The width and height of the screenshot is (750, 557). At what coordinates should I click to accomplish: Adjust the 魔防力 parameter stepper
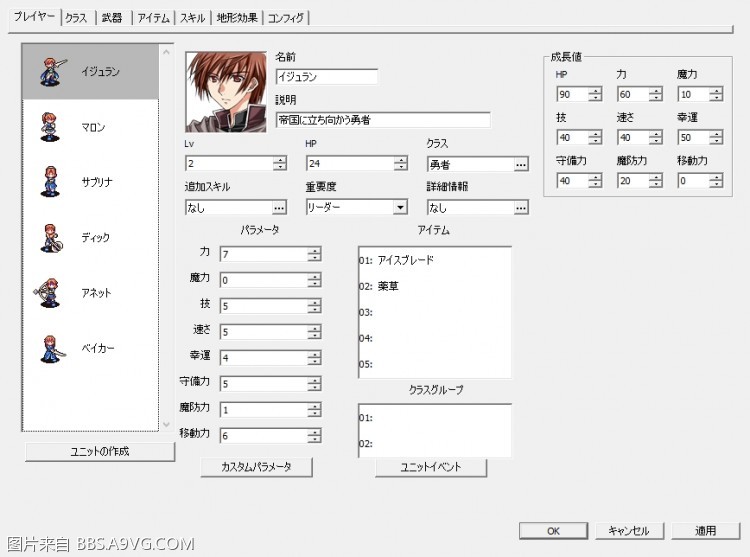(x=314, y=409)
